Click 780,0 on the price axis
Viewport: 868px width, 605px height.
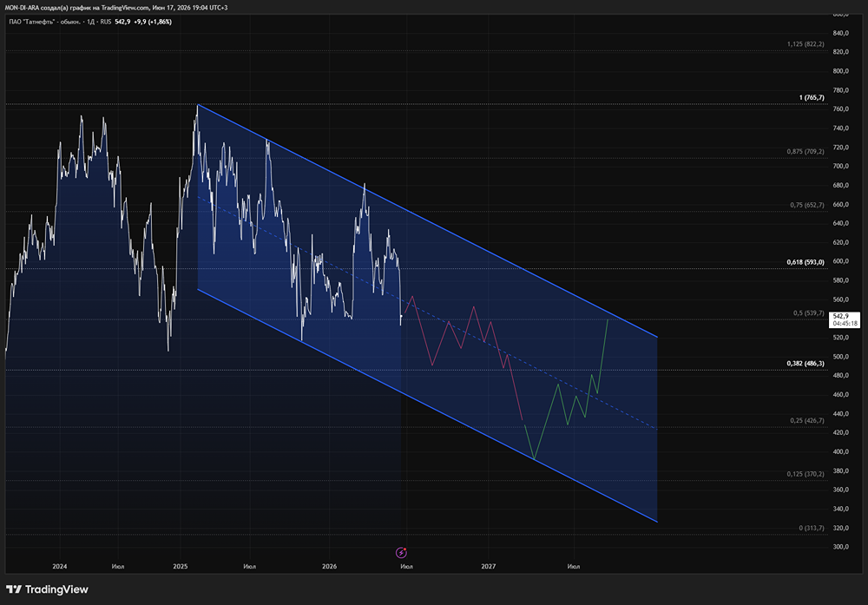tap(840, 90)
